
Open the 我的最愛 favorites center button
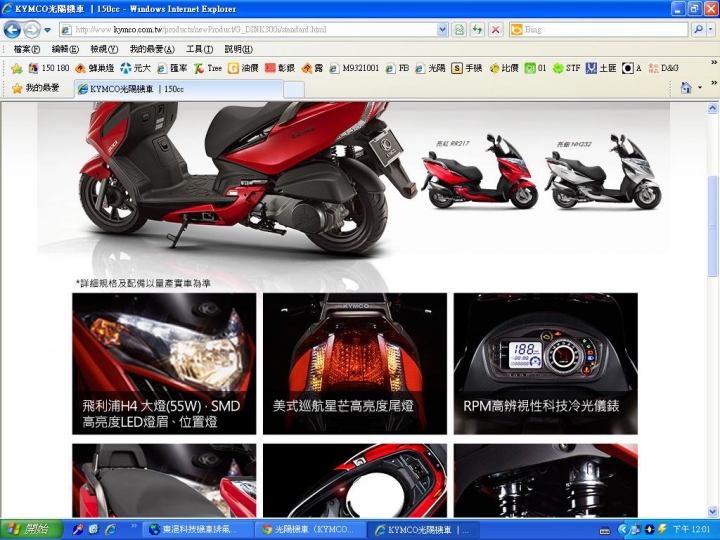click(36, 88)
